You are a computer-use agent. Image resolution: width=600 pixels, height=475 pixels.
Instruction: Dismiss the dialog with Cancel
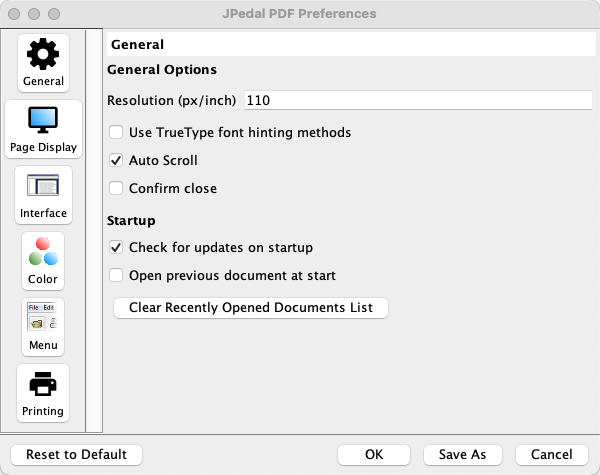(552, 455)
